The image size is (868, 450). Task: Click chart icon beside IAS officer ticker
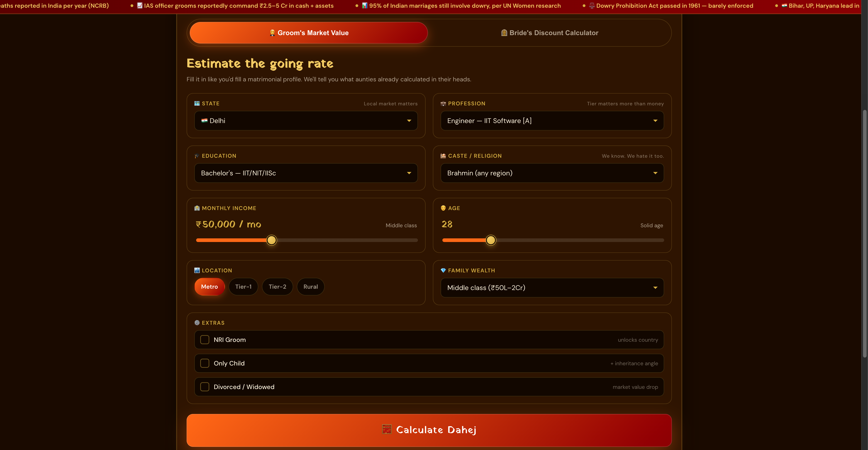[x=140, y=6]
